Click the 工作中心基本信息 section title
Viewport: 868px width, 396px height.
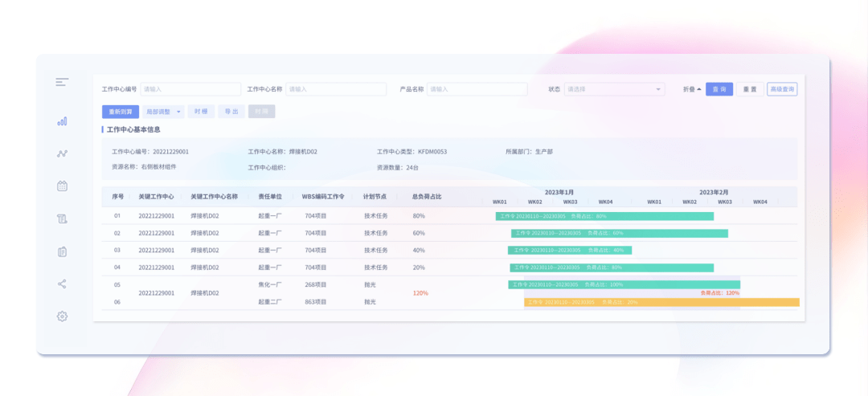coord(133,130)
